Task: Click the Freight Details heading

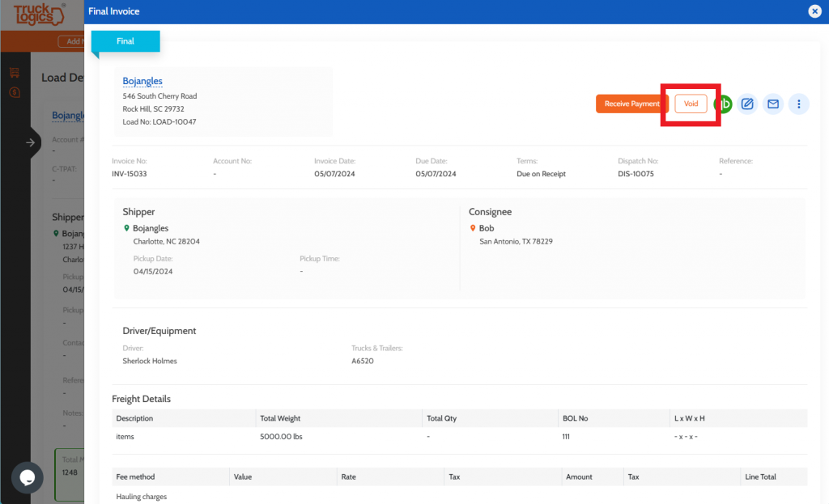Action: point(141,399)
